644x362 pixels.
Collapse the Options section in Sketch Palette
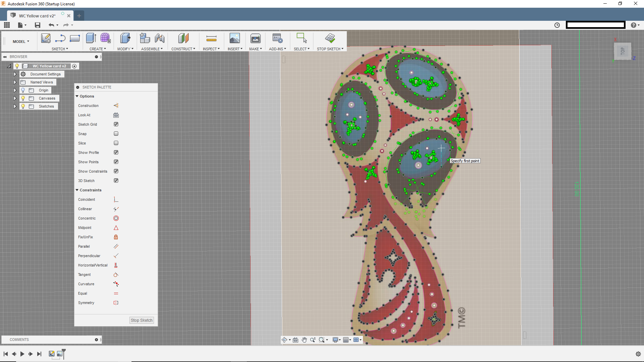tap(77, 96)
